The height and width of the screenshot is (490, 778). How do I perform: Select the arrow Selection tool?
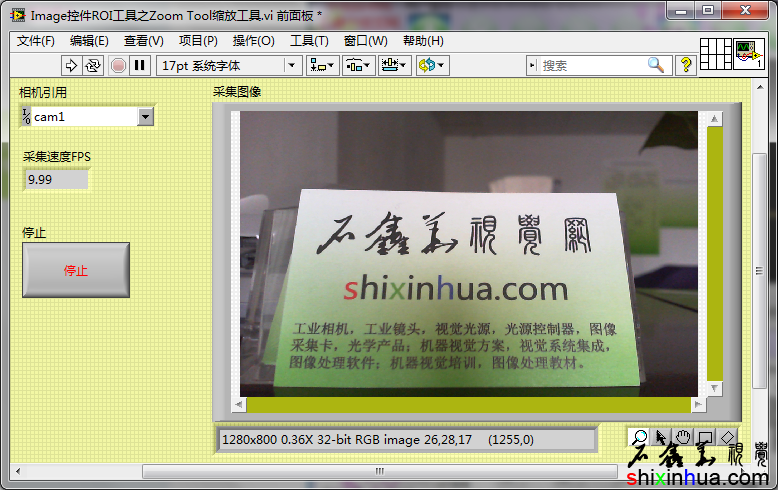pos(661,437)
